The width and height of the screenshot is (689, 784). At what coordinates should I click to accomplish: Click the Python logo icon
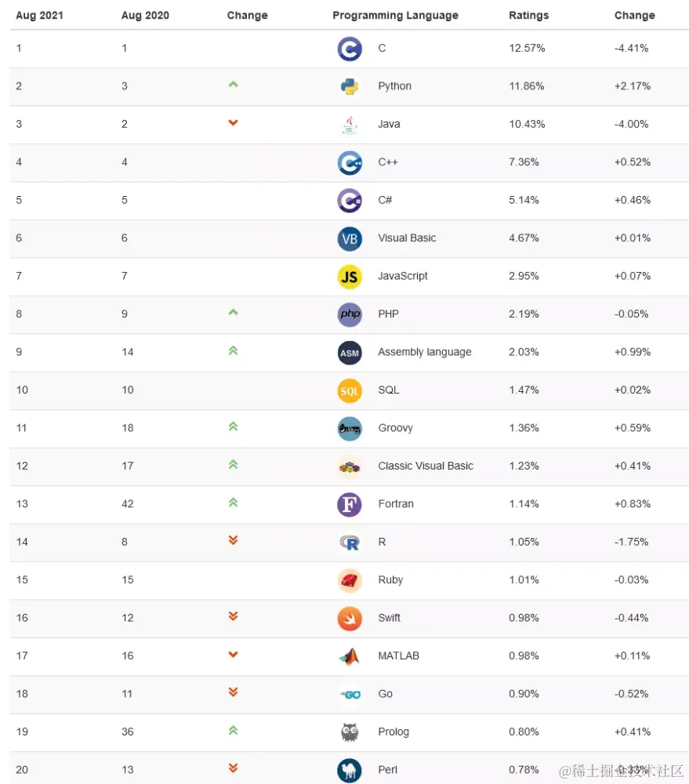[350, 86]
